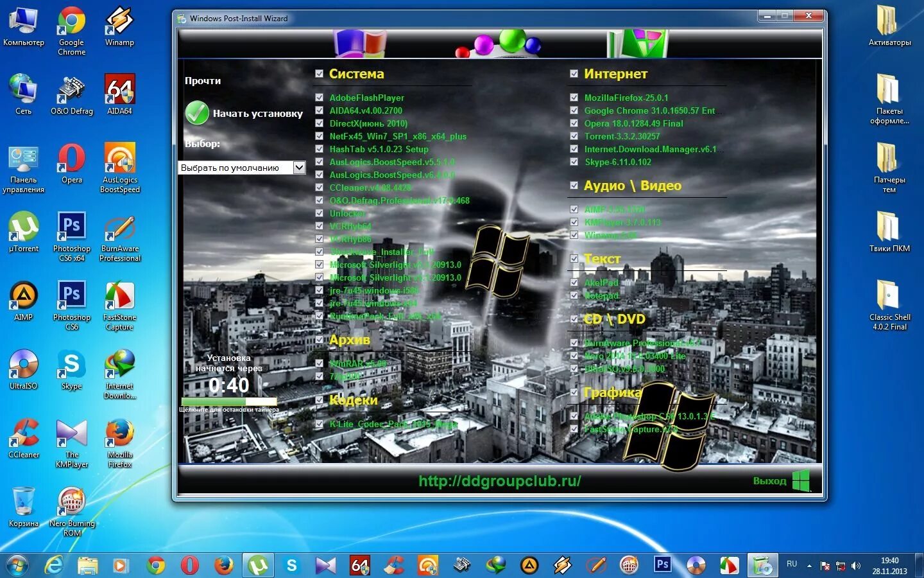
Task: Click the install timer progress bar to stop
Action: coord(228,401)
